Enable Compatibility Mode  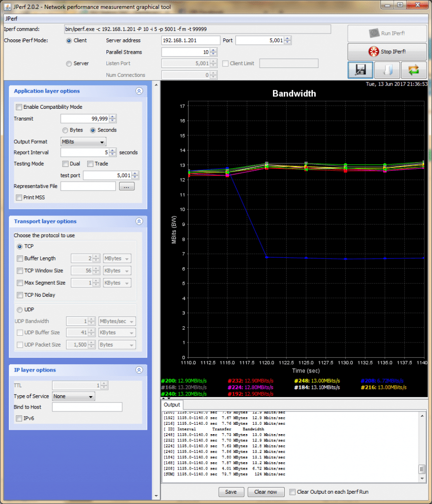(x=19, y=107)
